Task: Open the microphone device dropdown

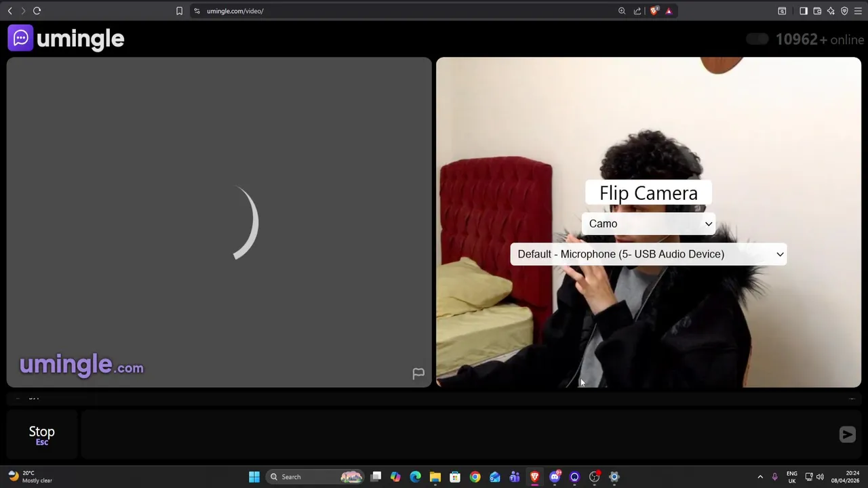Action: [648, 254]
